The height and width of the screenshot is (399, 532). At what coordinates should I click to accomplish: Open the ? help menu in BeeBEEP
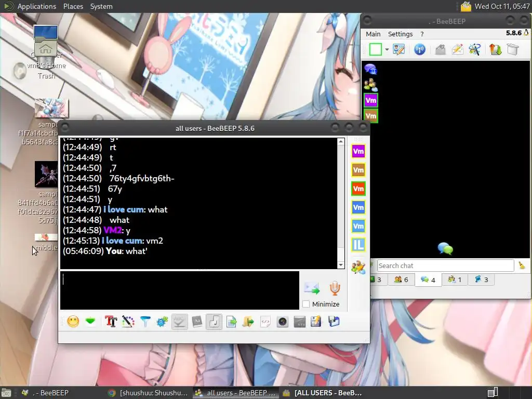click(x=422, y=34)
